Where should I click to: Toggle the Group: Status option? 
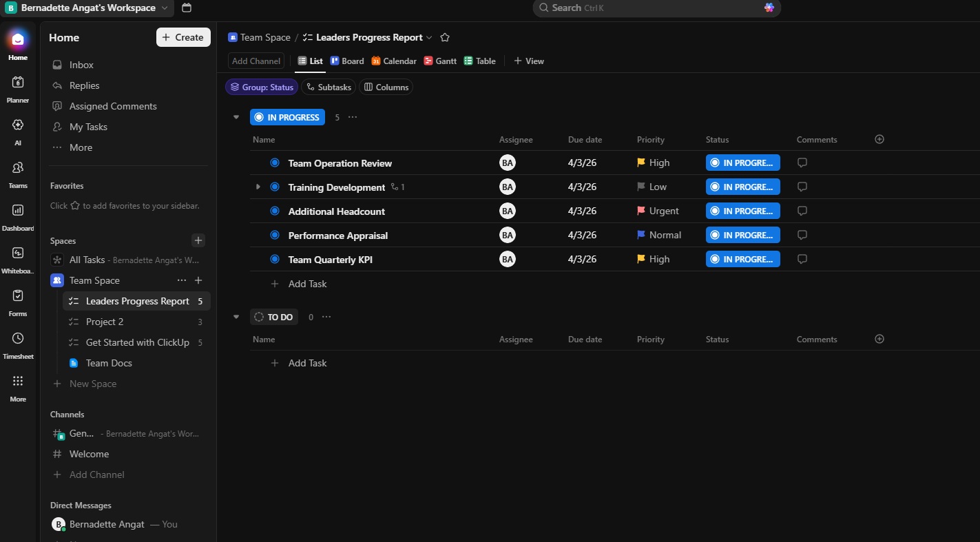click(262, 87)
